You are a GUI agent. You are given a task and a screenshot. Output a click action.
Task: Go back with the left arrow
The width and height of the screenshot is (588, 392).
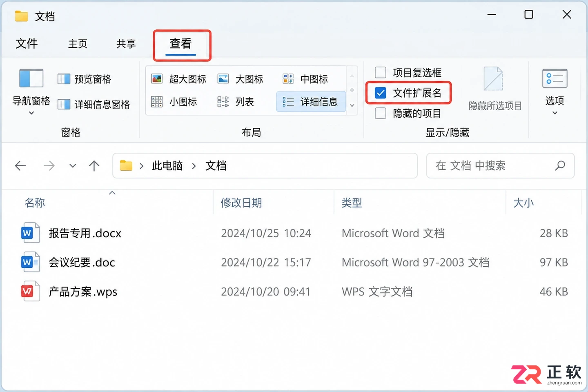pos(20,166)
